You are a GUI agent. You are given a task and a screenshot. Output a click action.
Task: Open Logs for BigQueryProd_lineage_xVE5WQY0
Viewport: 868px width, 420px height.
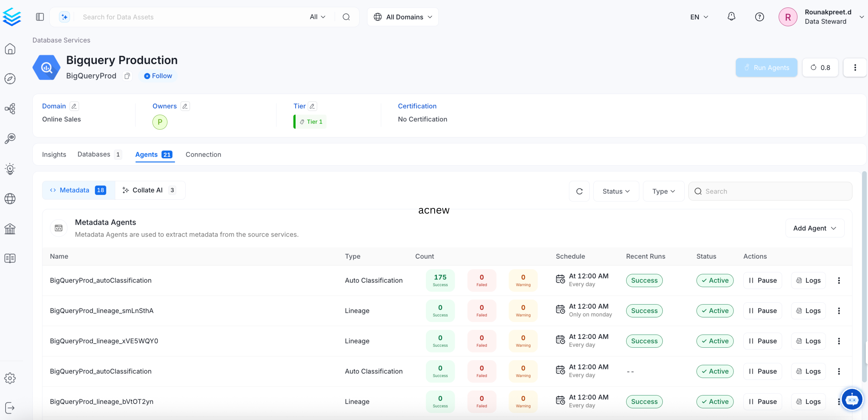tap(808, 341)
